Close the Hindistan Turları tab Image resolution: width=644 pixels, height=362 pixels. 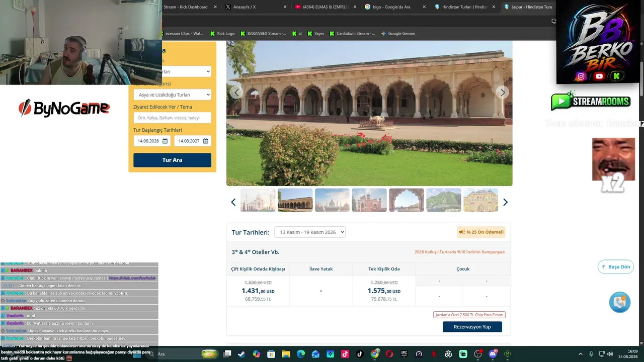coord(494,7)
